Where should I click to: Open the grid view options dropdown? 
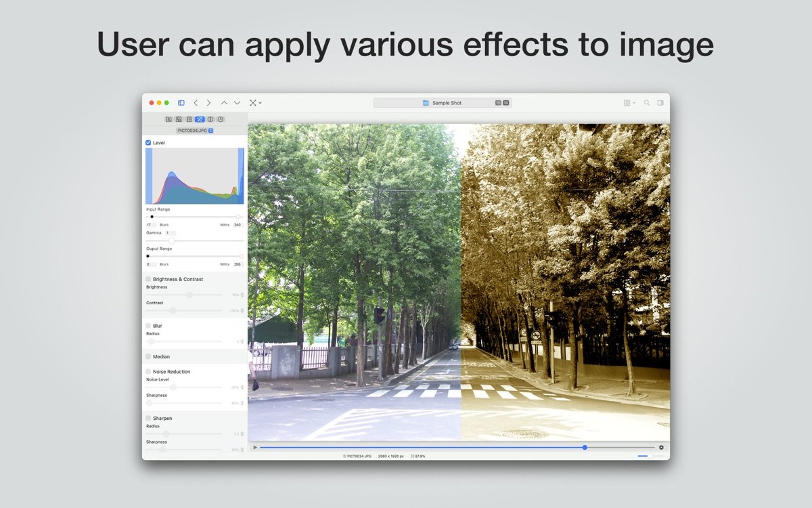pos(629,103)
